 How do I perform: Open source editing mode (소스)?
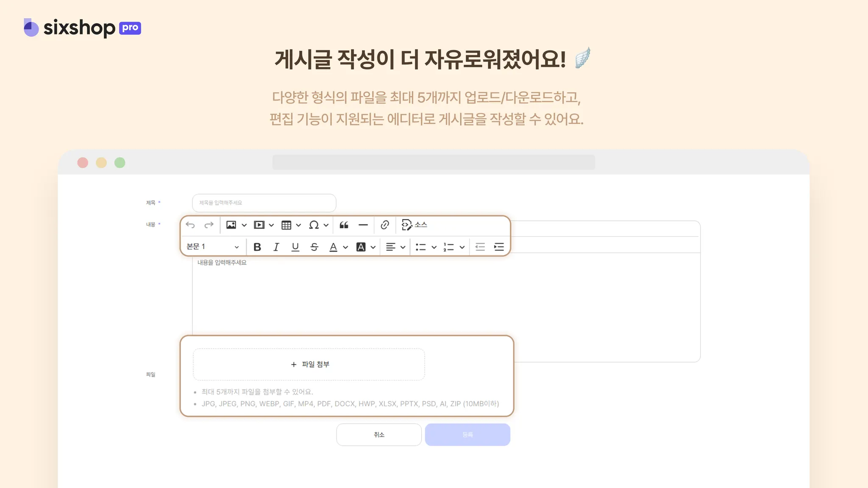tap(414, 225)
